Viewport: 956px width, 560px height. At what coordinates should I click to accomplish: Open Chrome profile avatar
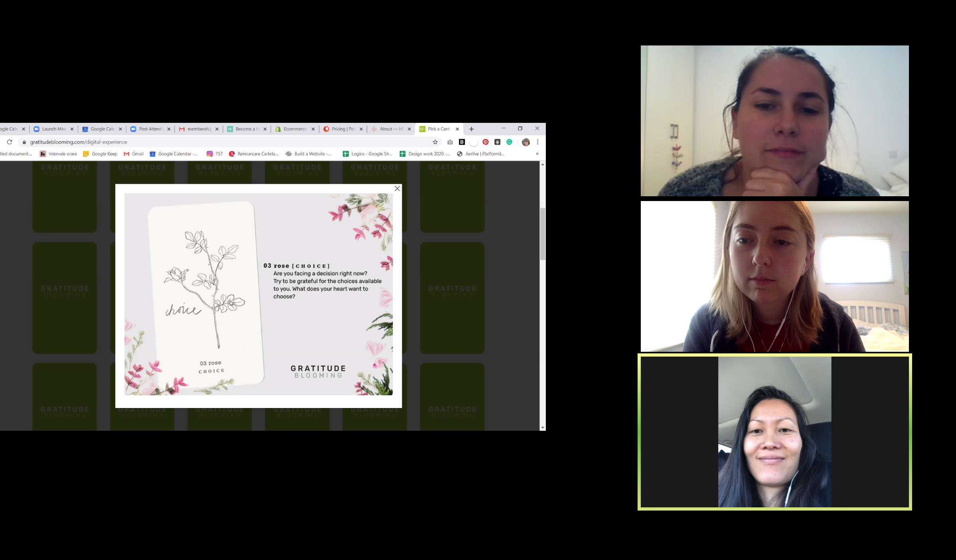point(526,142)
